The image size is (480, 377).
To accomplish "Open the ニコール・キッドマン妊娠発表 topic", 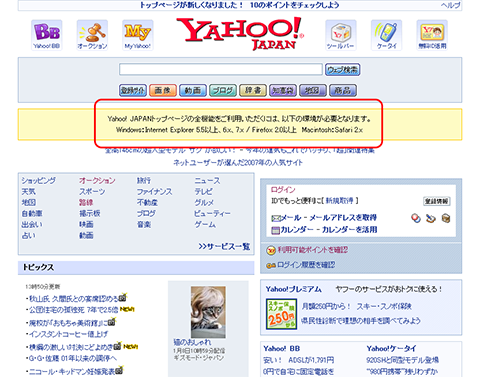I will [72, 371].
